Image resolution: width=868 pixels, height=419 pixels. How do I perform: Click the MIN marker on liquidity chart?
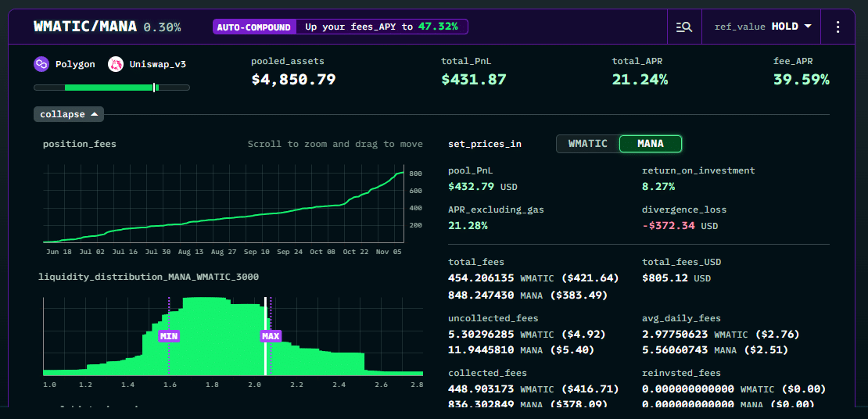tap(169, 336)
